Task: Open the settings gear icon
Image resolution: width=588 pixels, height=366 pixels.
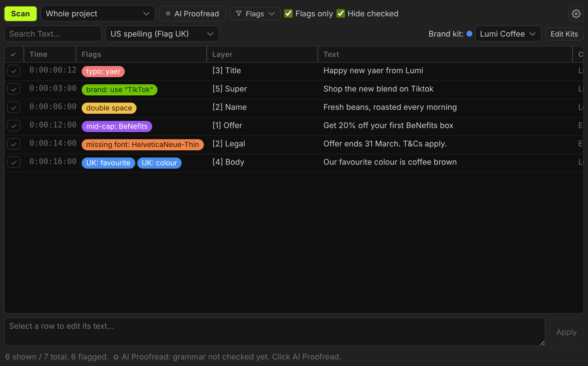Action: [x=576, y=14]
